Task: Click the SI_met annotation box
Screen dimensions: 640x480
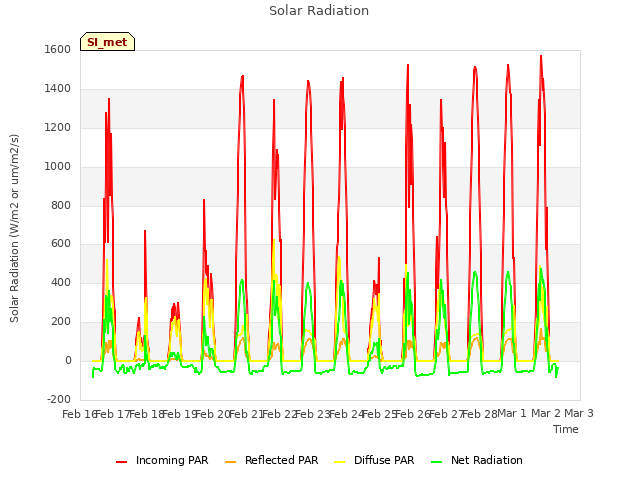Action: pos(107,42)
